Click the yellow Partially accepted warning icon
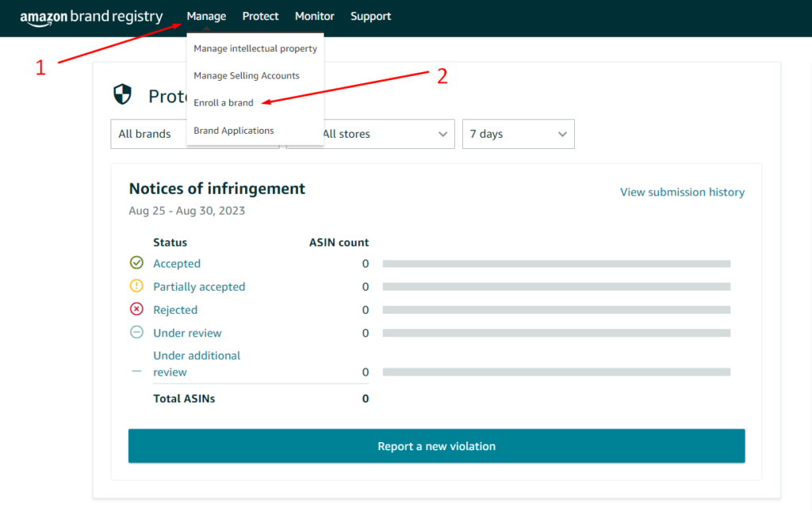The width and height of the screenshot is (812, 511). (136, 286)
